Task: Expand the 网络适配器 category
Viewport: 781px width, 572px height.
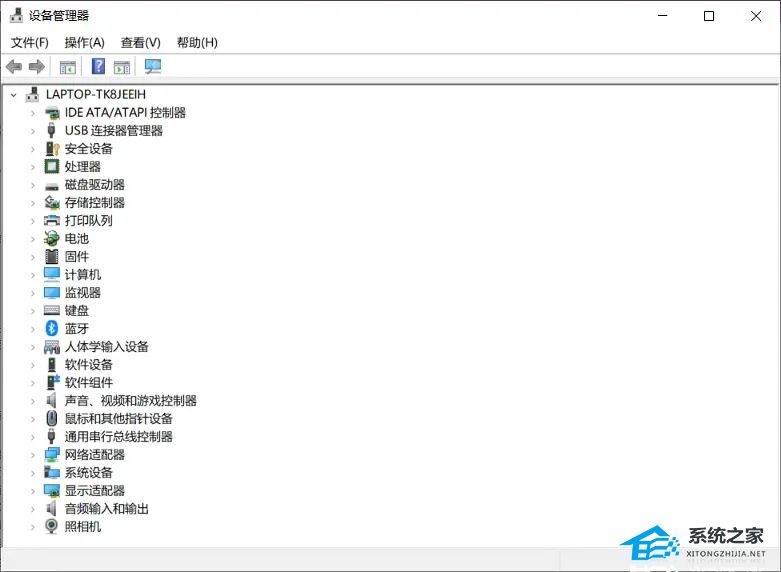Action: click(32, 455)
